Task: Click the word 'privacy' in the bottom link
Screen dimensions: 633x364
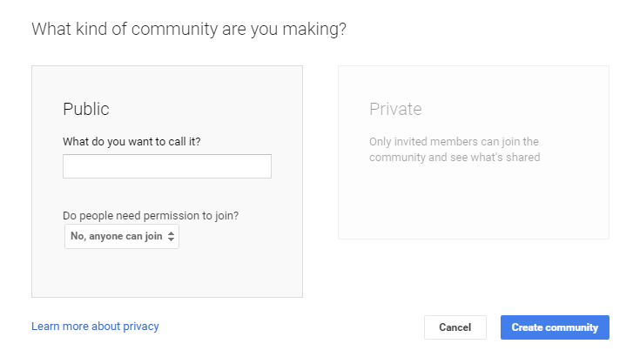Action: [x=140, y=327]
